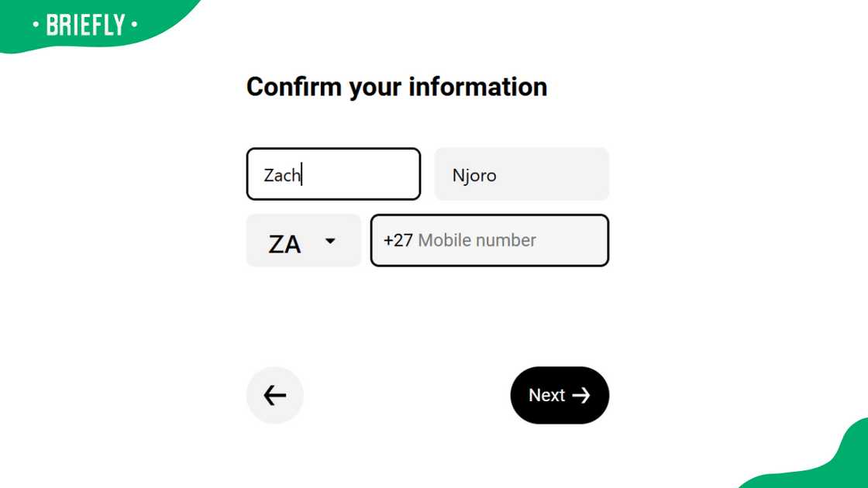Click the +27 dialing prefix
The image size is (868, 488).
(398, 241)
